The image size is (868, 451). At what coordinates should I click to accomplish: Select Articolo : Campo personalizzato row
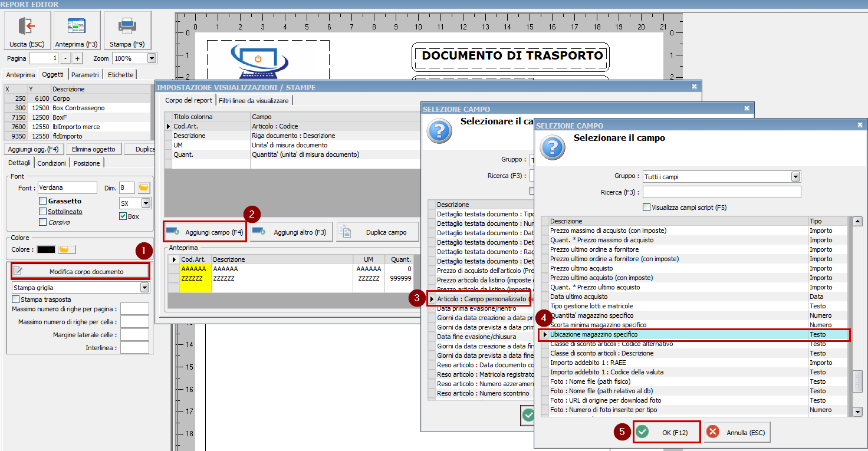[x=481, y=299]
